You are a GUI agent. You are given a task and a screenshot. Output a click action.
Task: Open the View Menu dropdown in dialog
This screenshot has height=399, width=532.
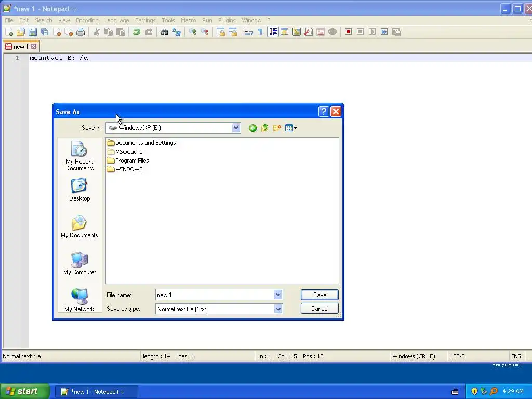click(291, 128)
